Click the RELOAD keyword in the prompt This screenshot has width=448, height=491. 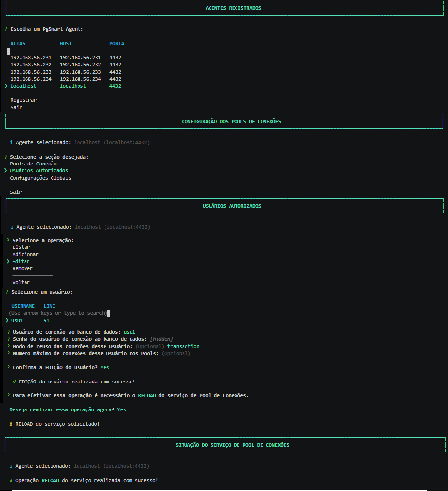[x=147, y=395]
